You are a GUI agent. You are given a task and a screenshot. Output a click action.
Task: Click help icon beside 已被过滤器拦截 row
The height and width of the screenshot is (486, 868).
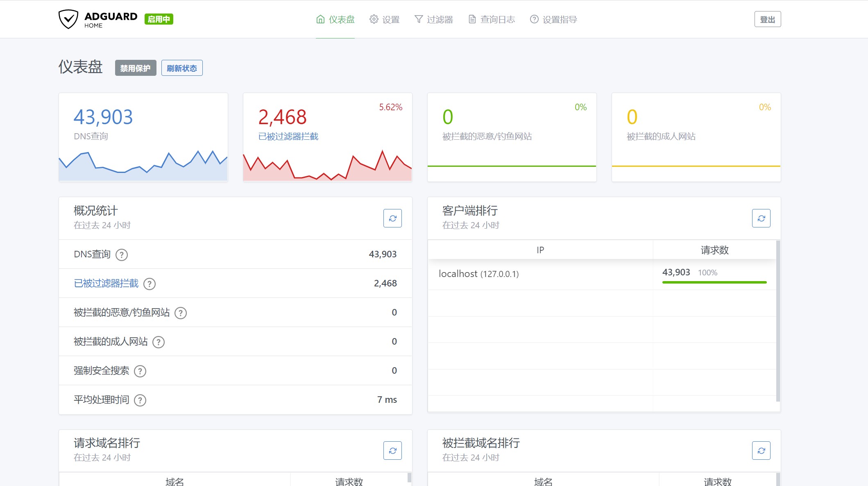pos(150,284)
